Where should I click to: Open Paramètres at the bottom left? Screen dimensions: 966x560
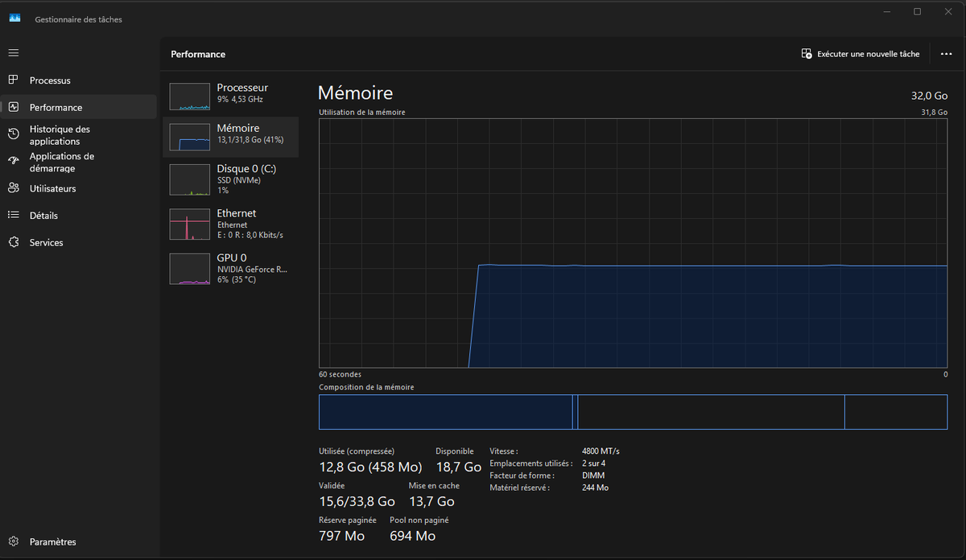(x=78, y=541)
